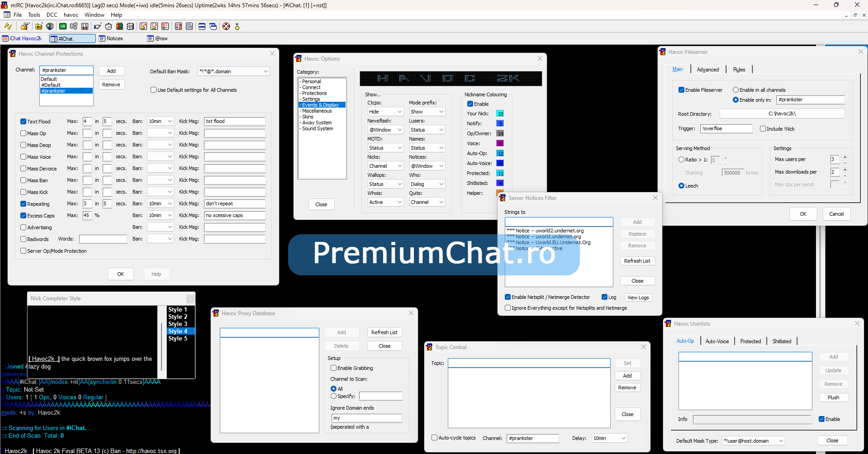Click the Tile windows toolbar icon
This screenshot has height=454, width=868.
202,26
